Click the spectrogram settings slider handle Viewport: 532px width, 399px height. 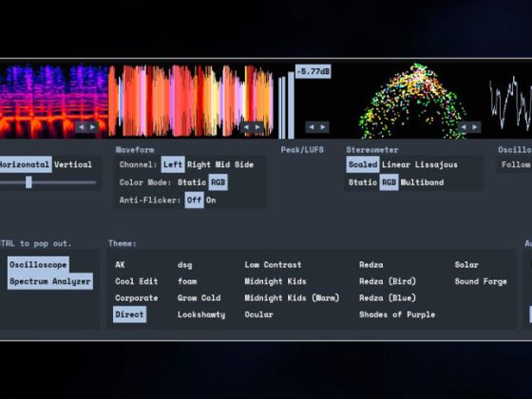pos(28,182)
